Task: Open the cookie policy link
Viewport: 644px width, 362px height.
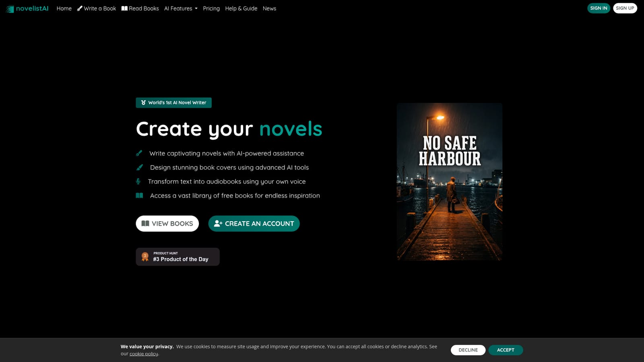Action: [x=144, y=354]
